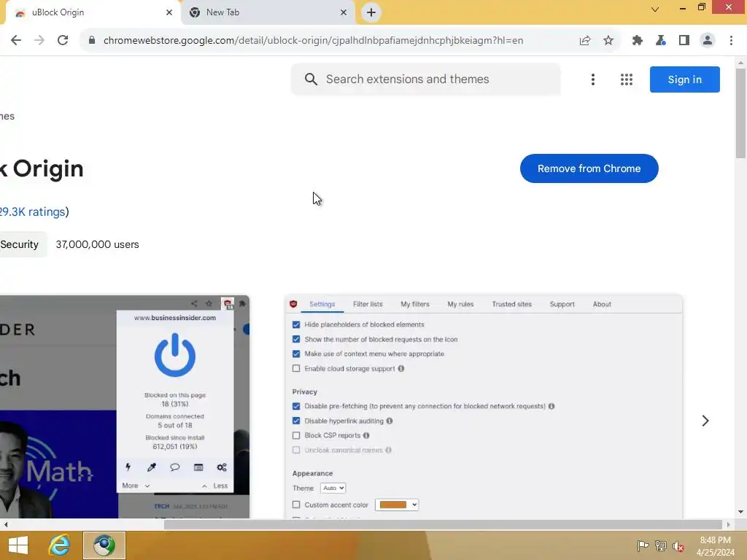
Task: Toggle Make use of context menu checkbox
Action: coord(296,354)
